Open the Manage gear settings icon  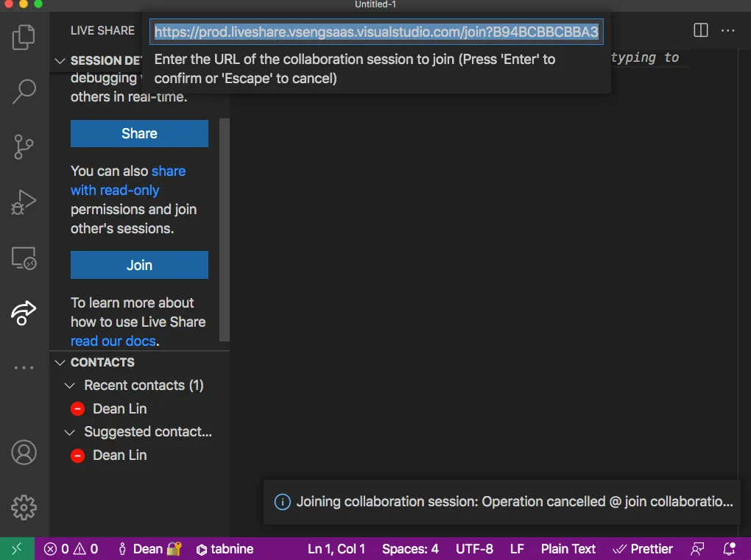coord(24,507)
